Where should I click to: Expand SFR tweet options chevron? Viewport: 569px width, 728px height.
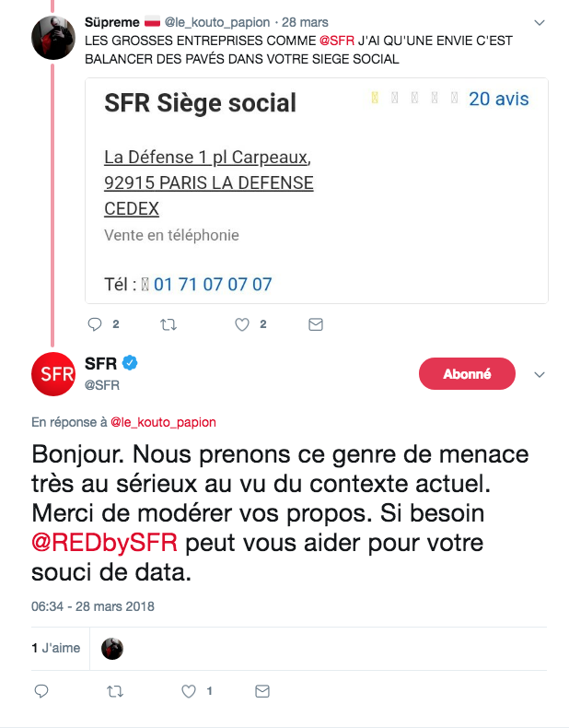pyautogui.click(x=540, y=374)
